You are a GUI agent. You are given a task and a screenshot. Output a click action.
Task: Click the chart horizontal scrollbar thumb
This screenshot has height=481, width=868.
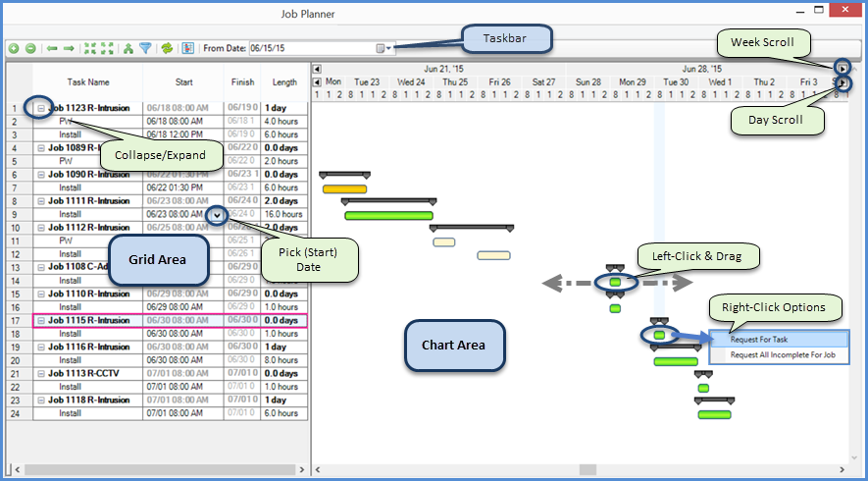587,469
